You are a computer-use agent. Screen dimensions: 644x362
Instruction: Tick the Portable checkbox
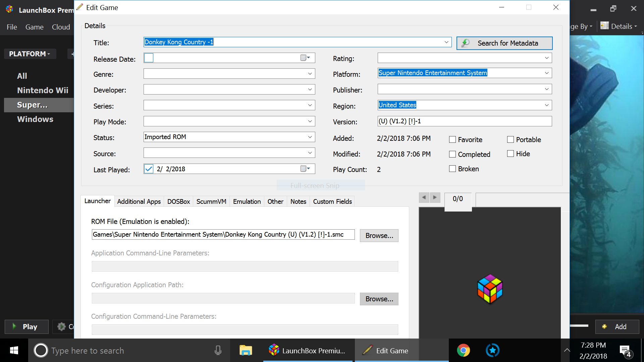[x=511, y=139]
